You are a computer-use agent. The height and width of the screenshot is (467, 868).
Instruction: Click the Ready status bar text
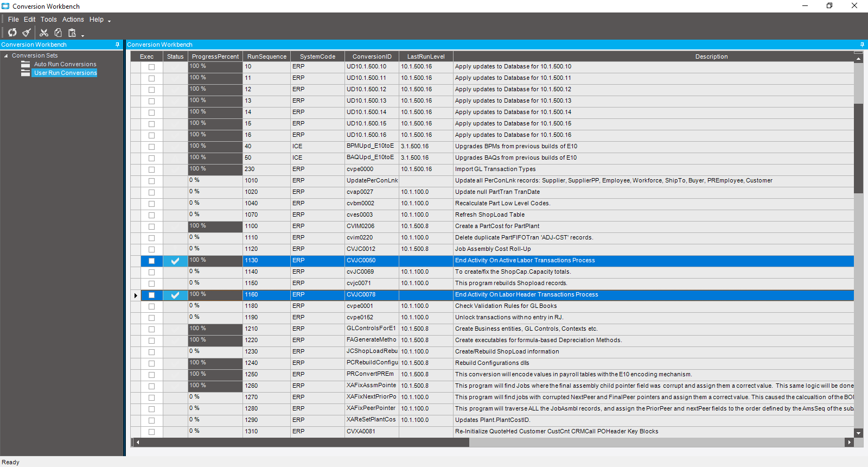click(10, 463)
